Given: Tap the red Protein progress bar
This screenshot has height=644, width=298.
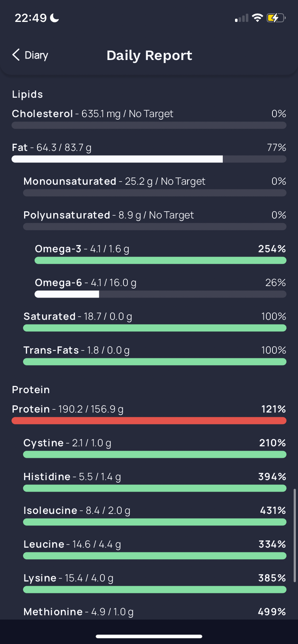Looking at the screenshot, I should pos(149,421).
